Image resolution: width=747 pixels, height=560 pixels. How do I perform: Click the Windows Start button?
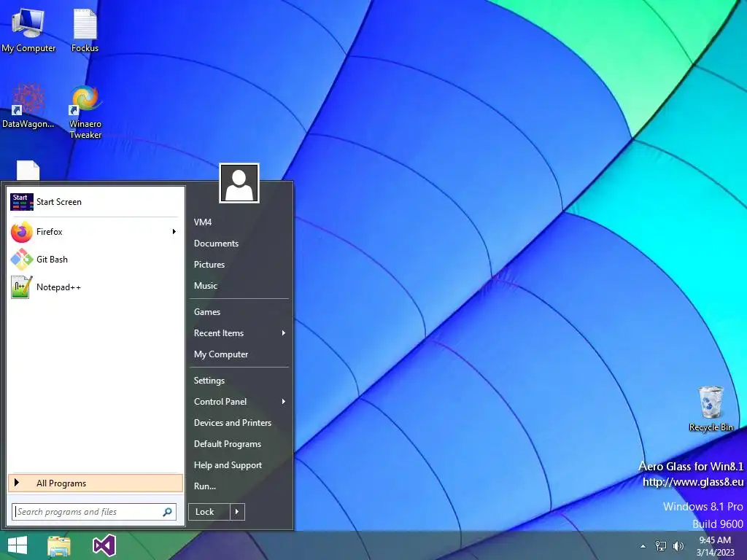(x=18, y=545)
